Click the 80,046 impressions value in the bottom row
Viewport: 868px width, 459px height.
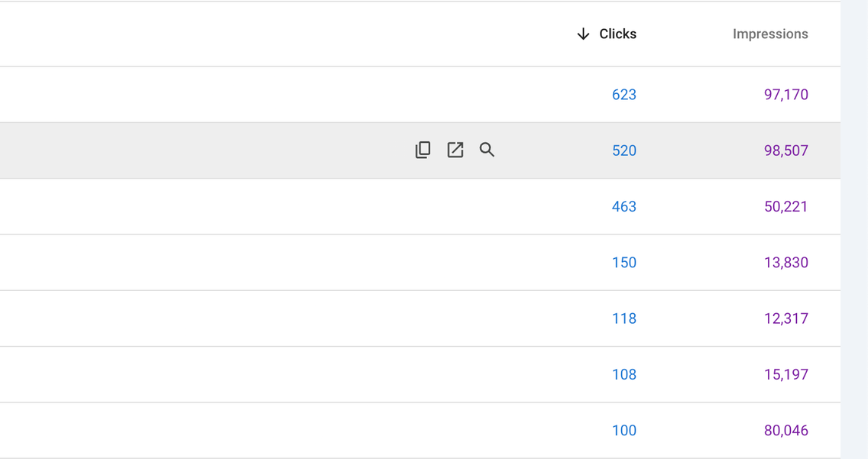tap(786, 430)
